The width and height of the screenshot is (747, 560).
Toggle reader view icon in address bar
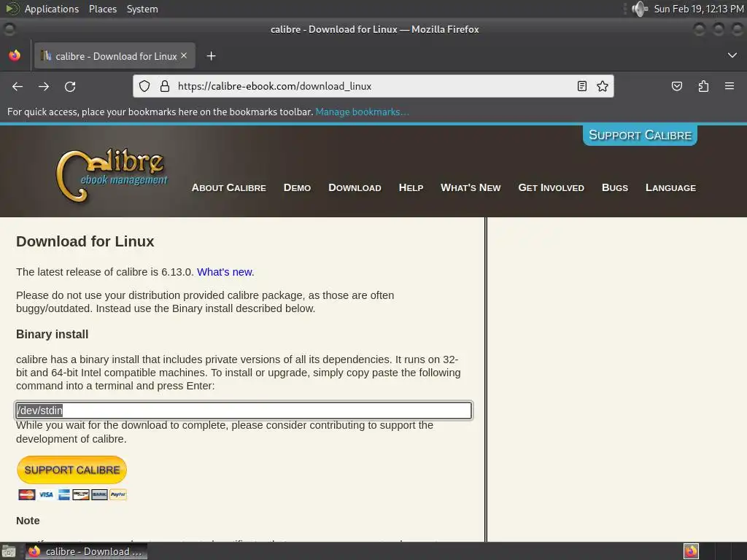[581, 86]
